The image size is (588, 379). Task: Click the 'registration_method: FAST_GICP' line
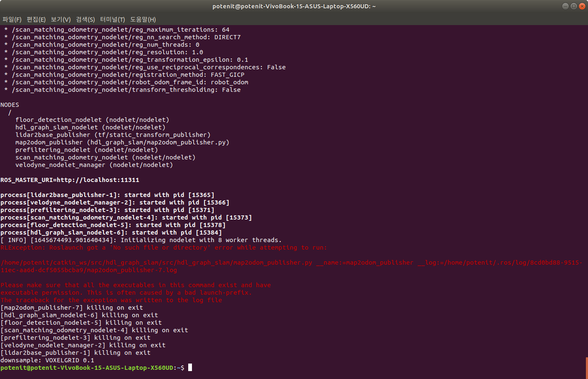[x=124, y=75]
